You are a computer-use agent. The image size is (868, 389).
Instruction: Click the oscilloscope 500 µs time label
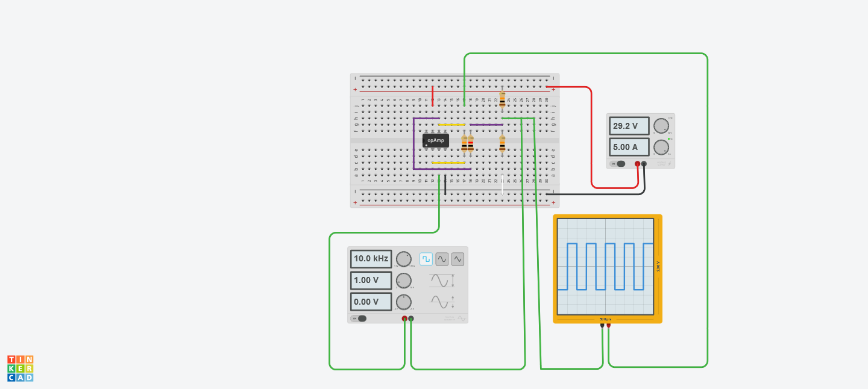[605, 319]
